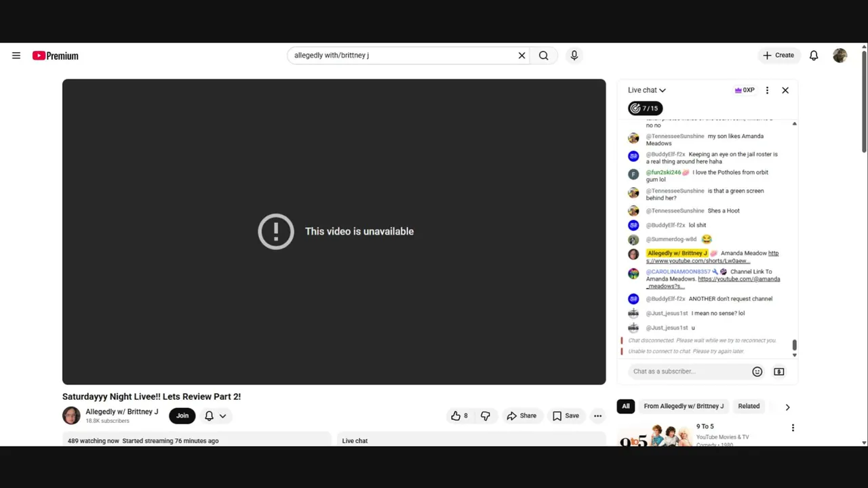Screen dimensions: 868x488
Task: Click Allegedly w/ Brittney J chat badge
Action: coord(677,253)
